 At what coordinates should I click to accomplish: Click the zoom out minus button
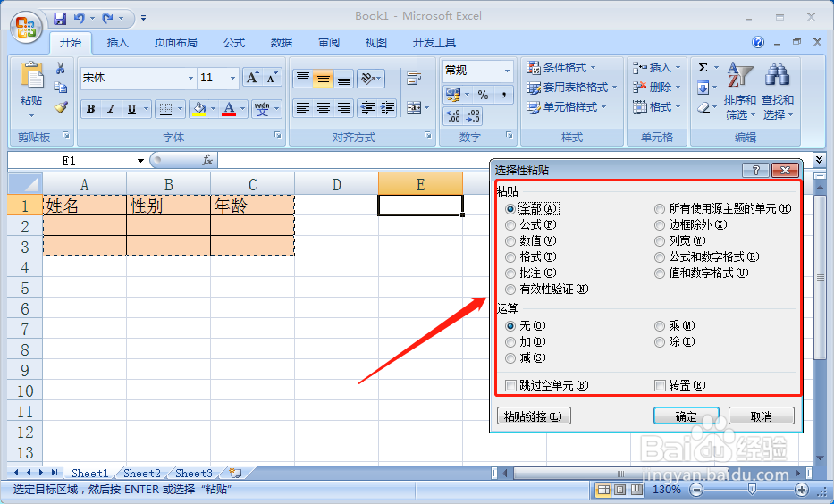pos(696,490)
